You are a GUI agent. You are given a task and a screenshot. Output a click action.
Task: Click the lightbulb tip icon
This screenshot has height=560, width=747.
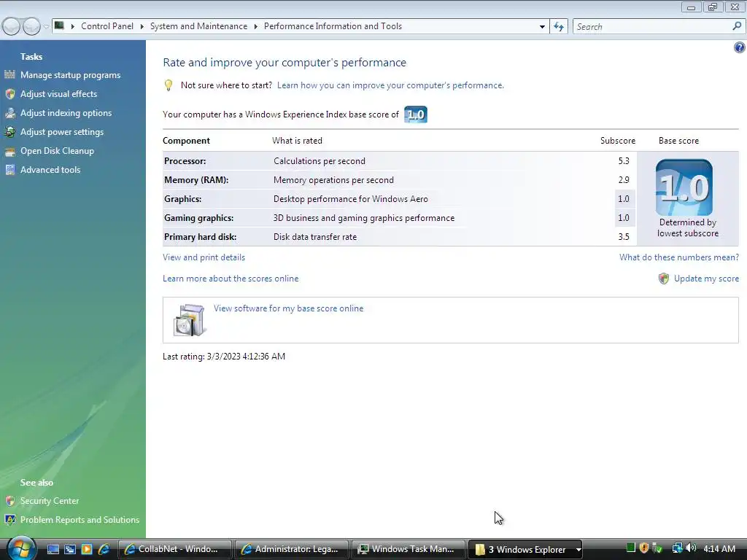click(x=169, y=85)
